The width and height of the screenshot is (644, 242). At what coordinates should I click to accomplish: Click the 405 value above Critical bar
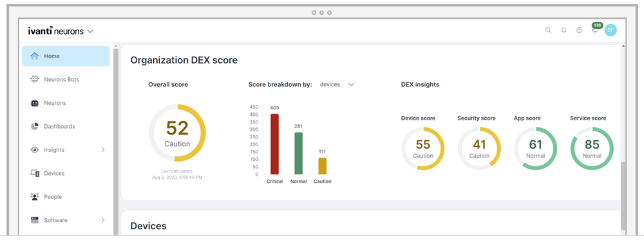[274, 108]
